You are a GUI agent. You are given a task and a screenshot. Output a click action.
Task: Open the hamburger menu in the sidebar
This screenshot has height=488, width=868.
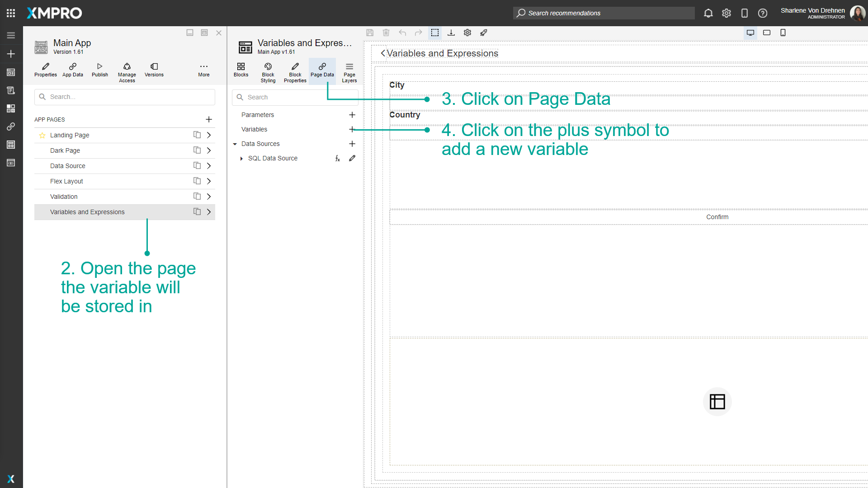pyautogui.click(x=10, y=35)
